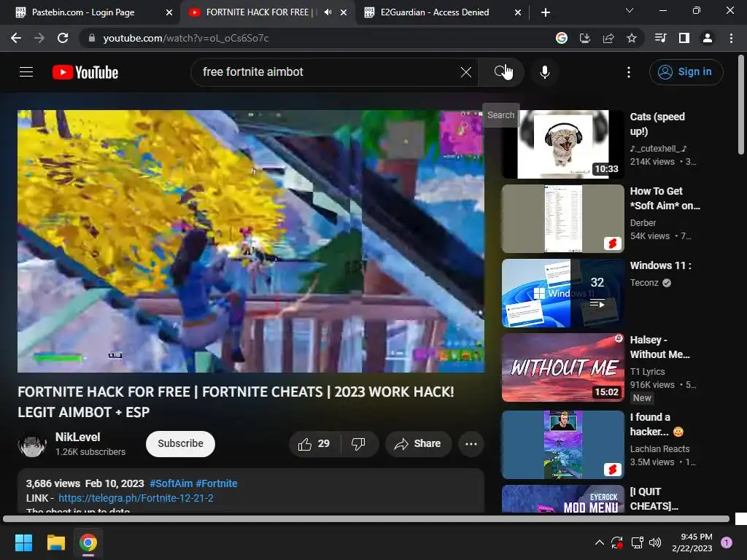Toggle the Chrome side panel

point(684,38)
